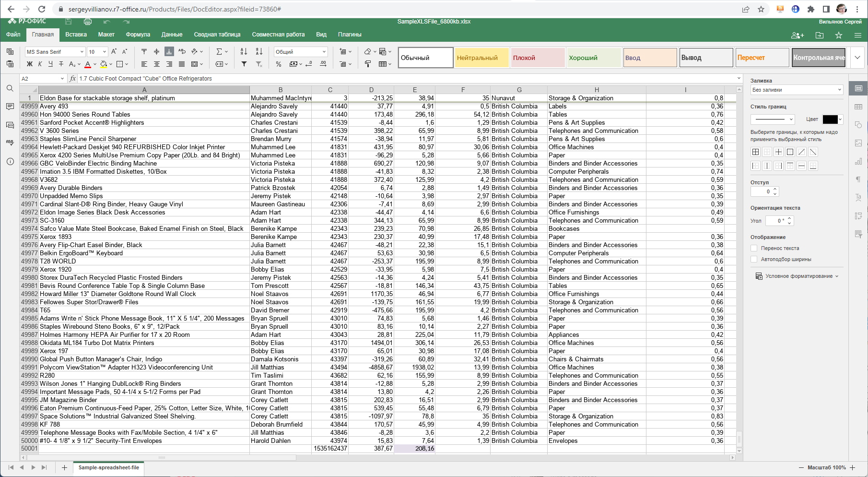
Task: Print the spreadsheet
Action: click(88, 22)
